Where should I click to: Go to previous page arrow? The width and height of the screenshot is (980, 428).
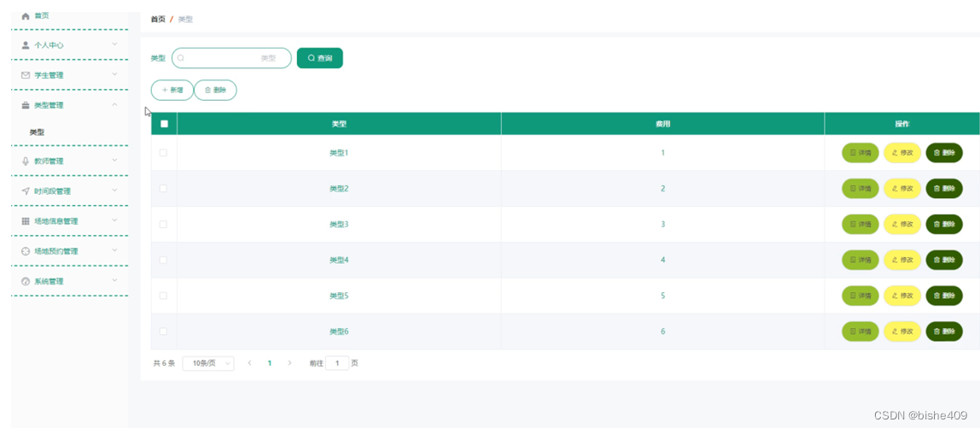249,363
